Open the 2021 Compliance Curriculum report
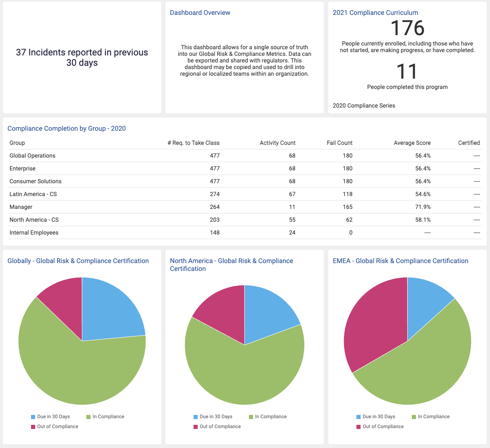The image size is (490, 448). pyautogui.click(x=375, y=12)
